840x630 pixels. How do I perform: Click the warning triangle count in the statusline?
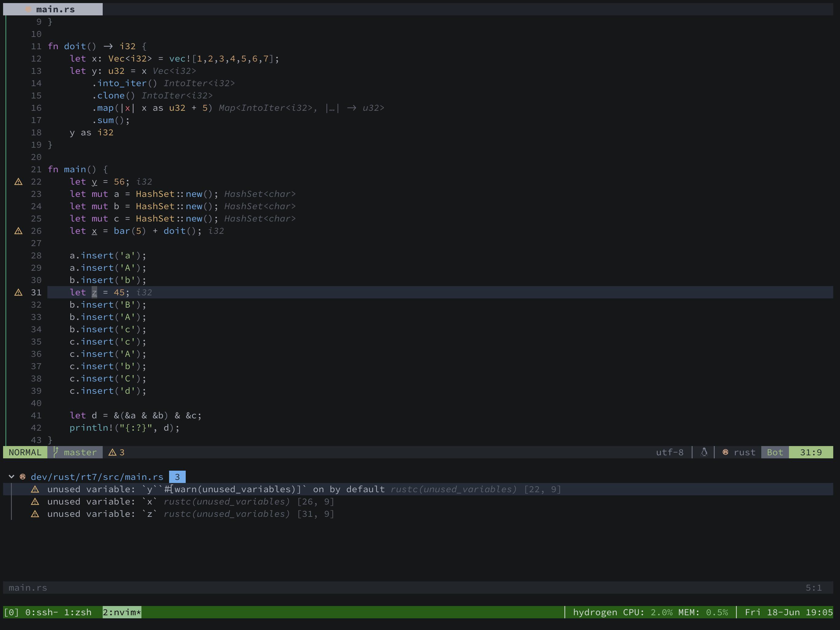(x=116, y=452)
